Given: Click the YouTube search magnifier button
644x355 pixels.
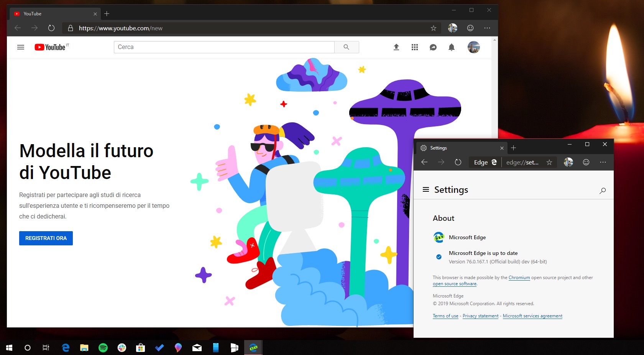Looking at the screenshot, I should click(x=347, y=47).
